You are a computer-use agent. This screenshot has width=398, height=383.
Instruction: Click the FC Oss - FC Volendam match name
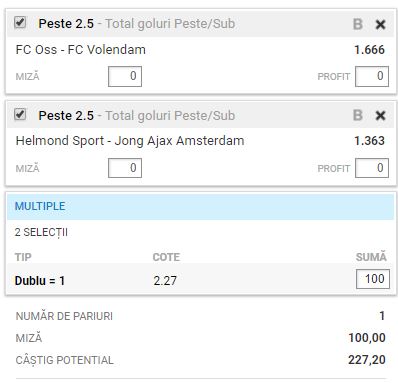click(81, 50)
